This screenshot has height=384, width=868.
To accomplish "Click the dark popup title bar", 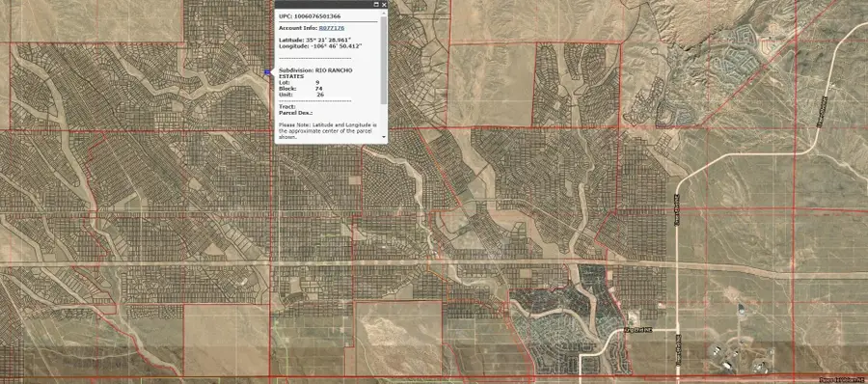I will pyautogui.click(x=324, y=5).
